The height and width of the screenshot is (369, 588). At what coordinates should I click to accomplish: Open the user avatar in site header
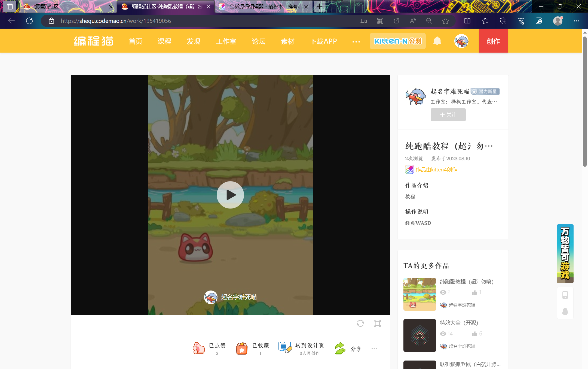(x=461, y=41)
